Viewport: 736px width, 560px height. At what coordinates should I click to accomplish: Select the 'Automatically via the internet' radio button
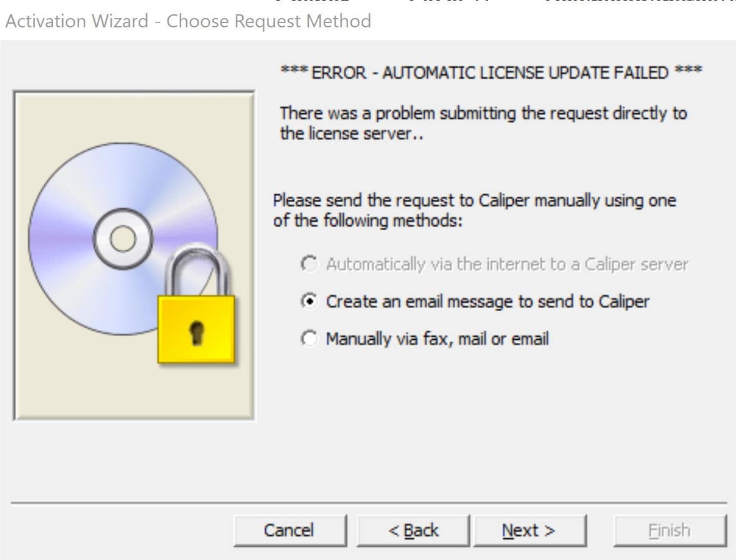point(309,264)
